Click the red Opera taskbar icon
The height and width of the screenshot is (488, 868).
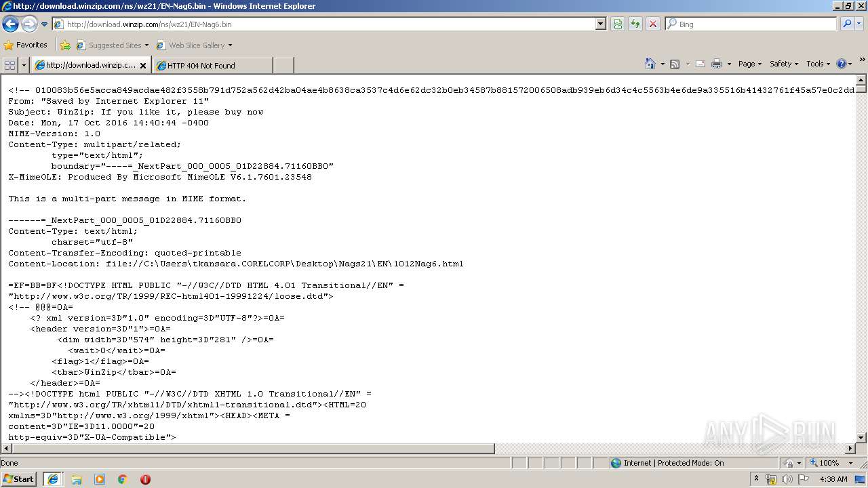tap(145, 479)
